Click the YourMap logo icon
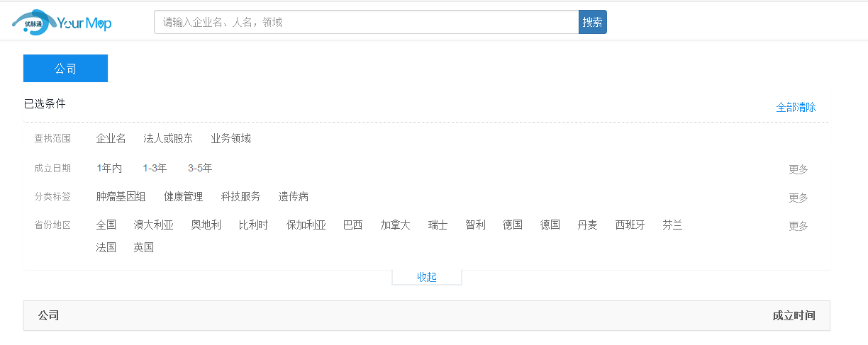The width and height of the screenshot is (868, 345). pos(62,23)
